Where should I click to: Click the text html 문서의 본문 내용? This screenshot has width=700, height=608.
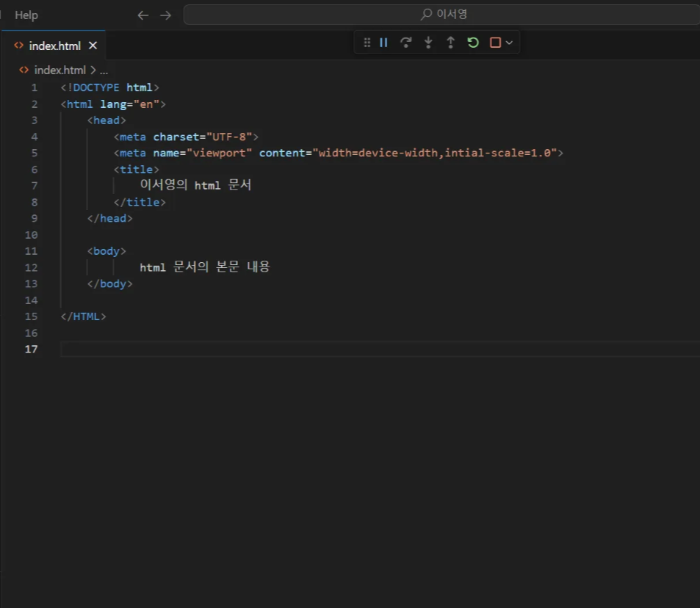(205, 267)
